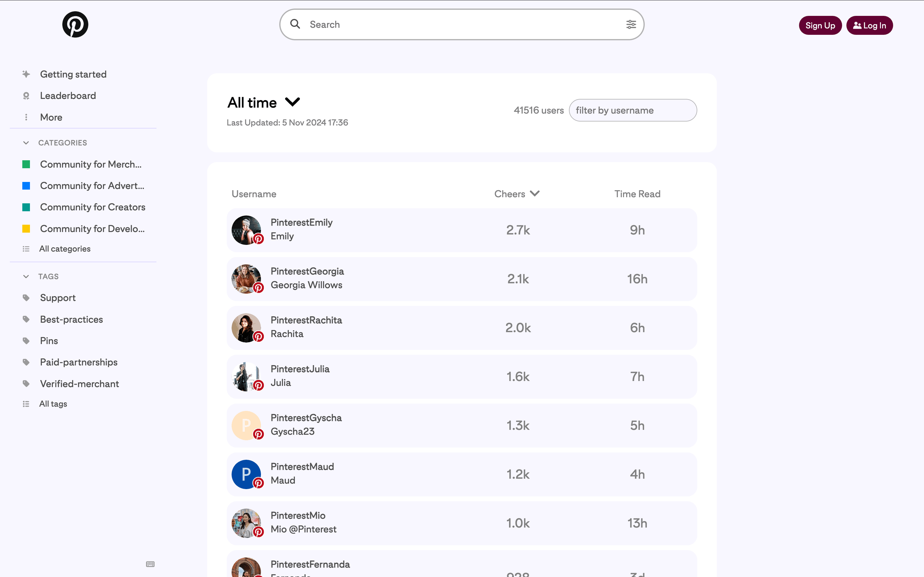924x577 pixels.
Task: Open search filter options icon
Action: coord(631,24)
